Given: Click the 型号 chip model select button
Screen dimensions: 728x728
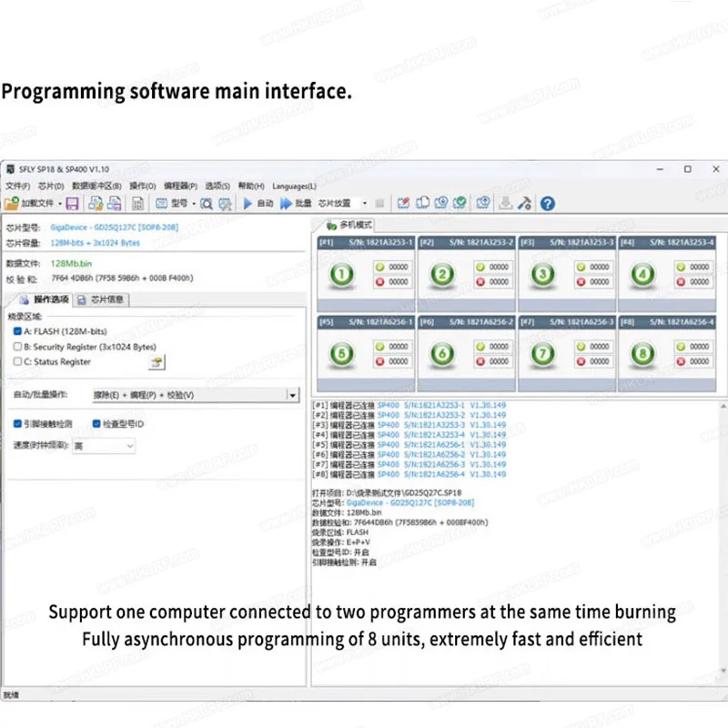Looking at the screenshot, I should 172,203.
